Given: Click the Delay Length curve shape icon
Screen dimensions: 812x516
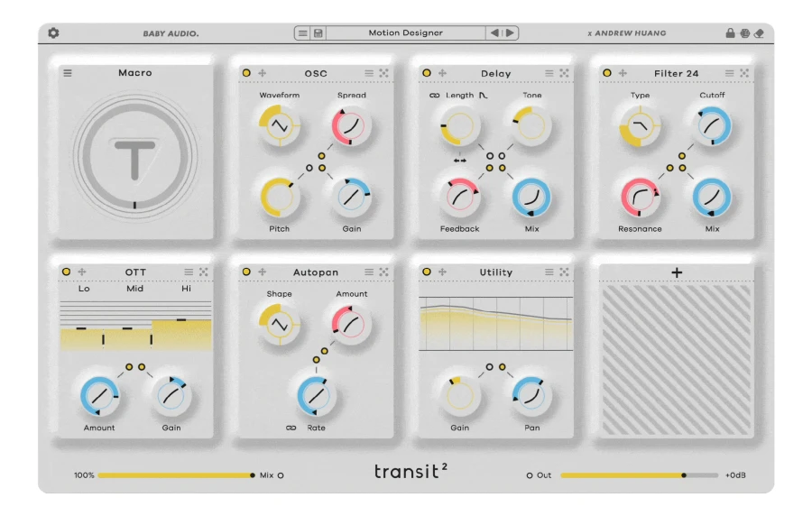Looking at the screenshot, I should [484, 96].
